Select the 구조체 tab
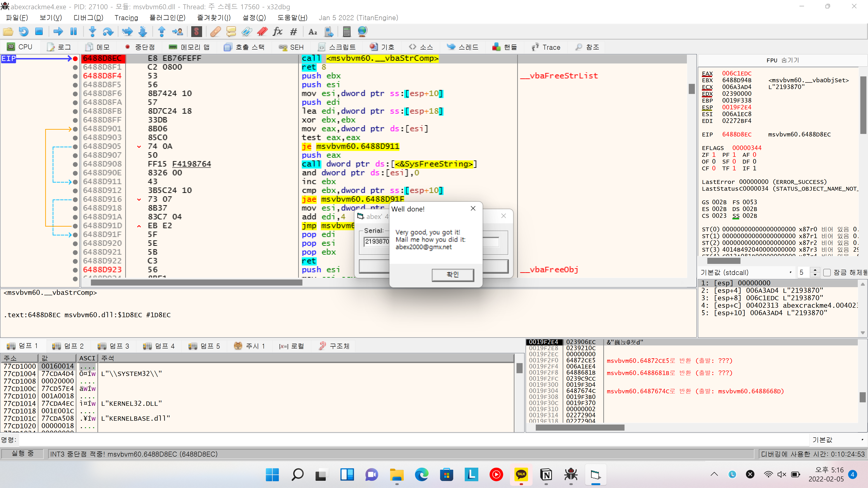 pos(335,346)
